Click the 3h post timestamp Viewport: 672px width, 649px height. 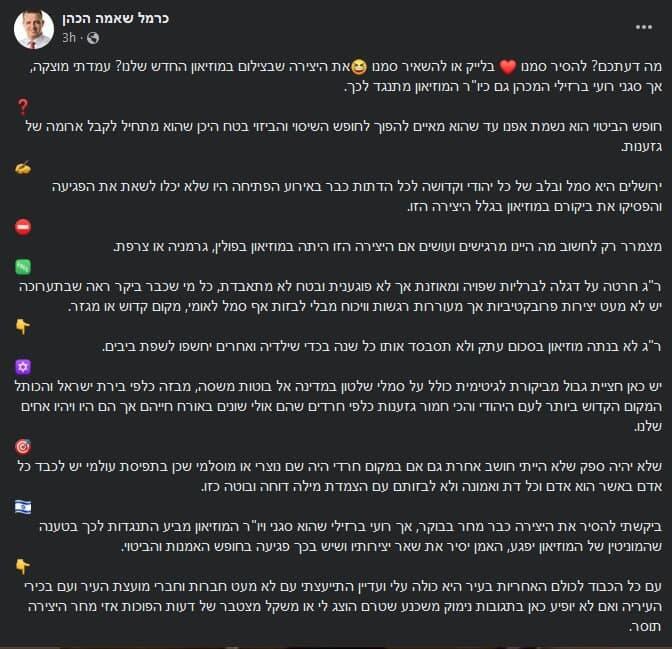(69, 38)
